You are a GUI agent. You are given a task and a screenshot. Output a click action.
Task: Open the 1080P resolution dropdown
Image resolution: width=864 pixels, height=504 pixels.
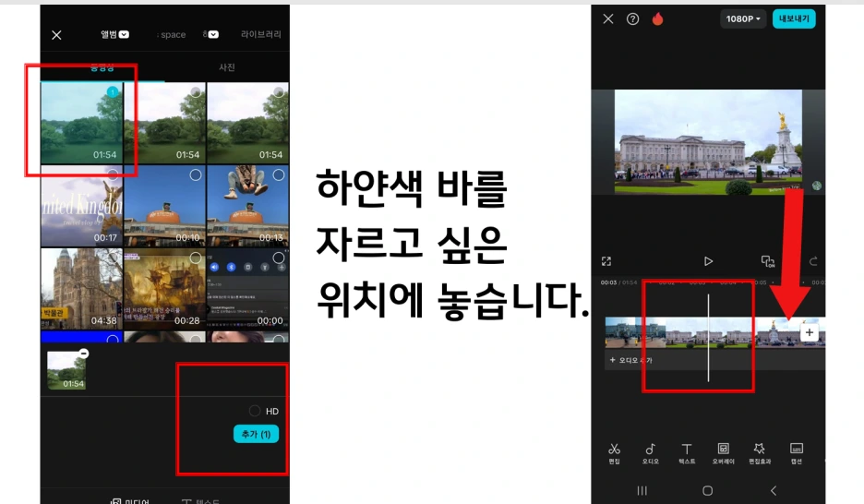click(743, 18)
